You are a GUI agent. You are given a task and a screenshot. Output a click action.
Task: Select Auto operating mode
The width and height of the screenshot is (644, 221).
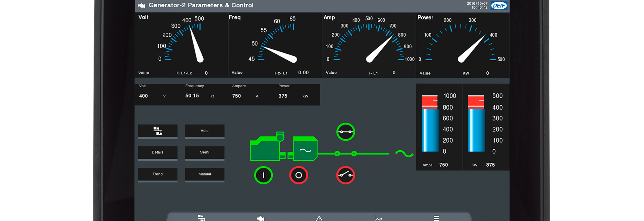pyautogui.click(x=205, y=131)
